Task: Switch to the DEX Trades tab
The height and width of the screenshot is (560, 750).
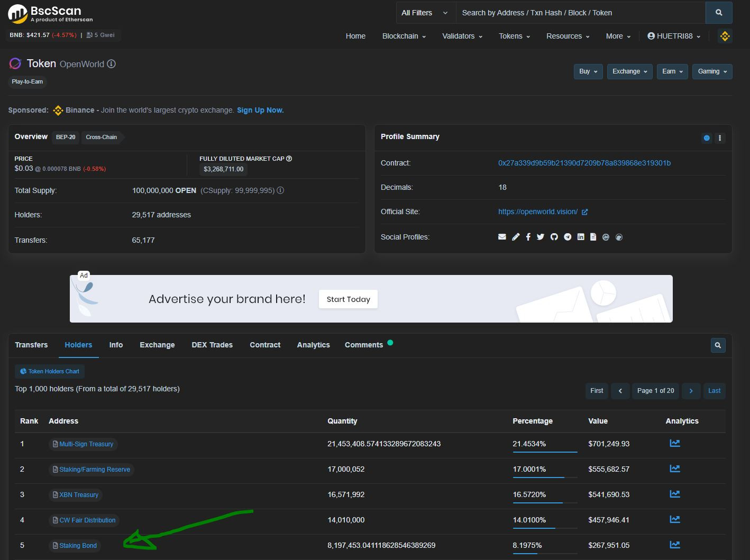Action: [x=212, y=345]
